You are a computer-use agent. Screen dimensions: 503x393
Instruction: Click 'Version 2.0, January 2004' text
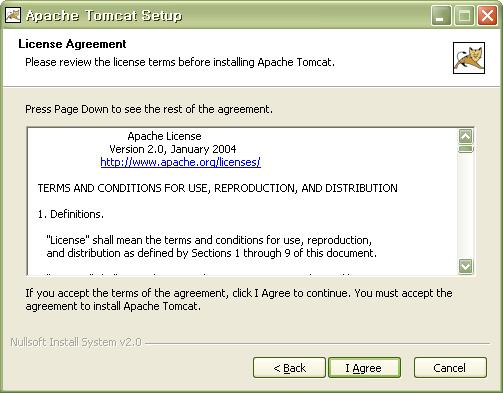(173, 149)
